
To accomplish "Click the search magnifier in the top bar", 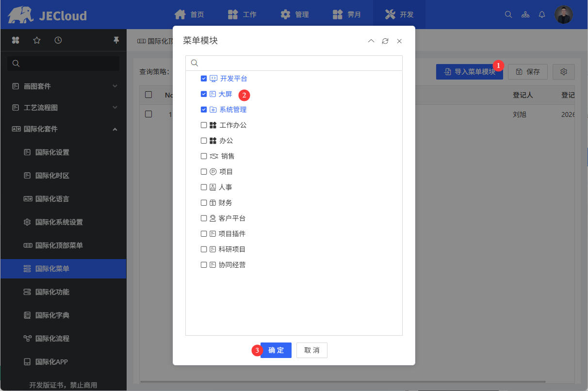I will click(508, 15).
